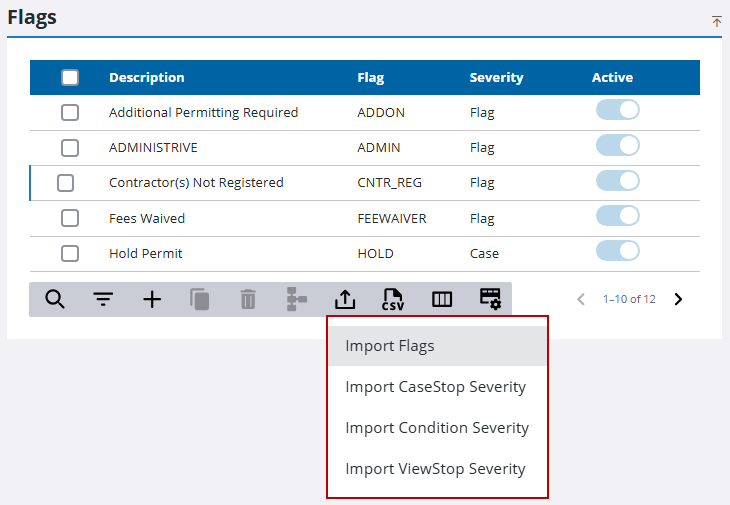The height and width of the screenshot is (505, 730).
Task: Go to previous page of flags
Action: 581,299
